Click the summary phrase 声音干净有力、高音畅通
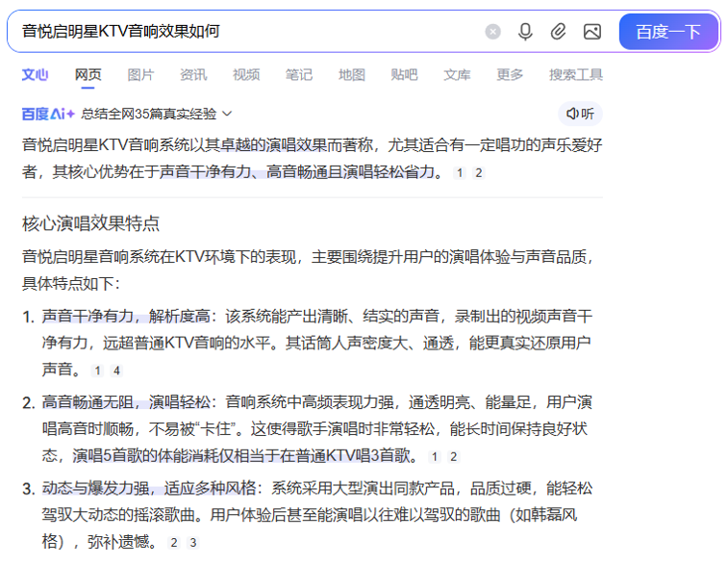Viewport: 728px width, 565px height. [x=243, y=172]
